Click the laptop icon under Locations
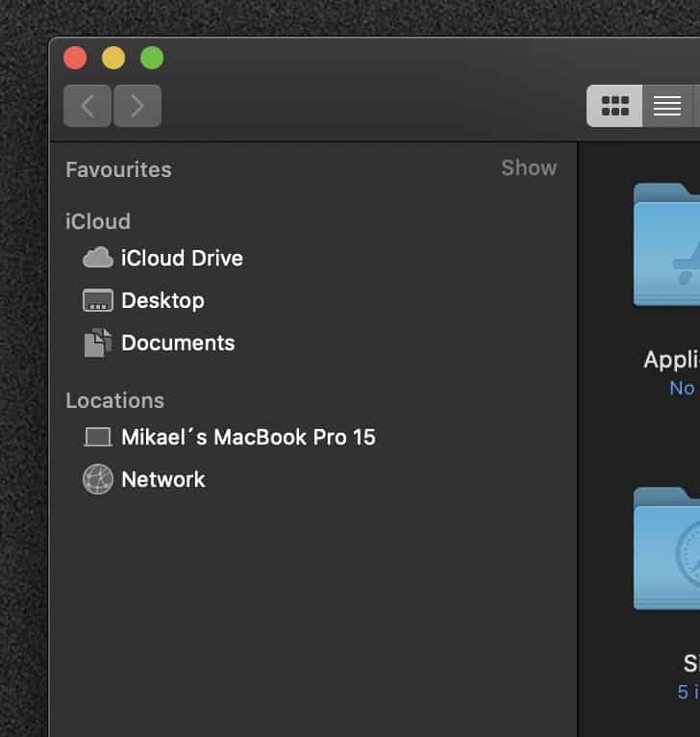 98,437
